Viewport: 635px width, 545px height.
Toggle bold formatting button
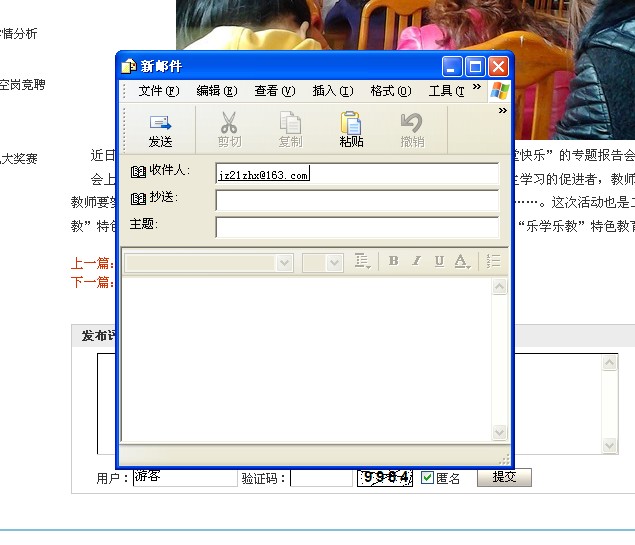pyautogui.click(x=393, y=261)
